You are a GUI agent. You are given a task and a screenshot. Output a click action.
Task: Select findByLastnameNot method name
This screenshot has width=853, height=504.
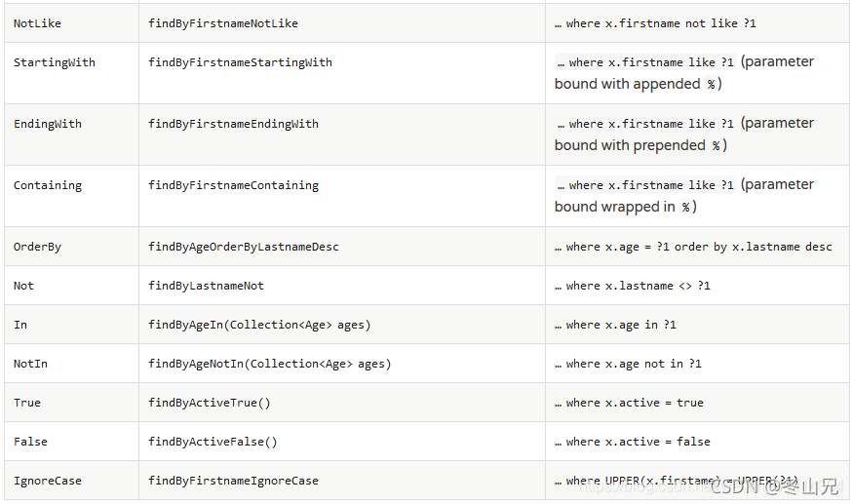coord(206,286)
